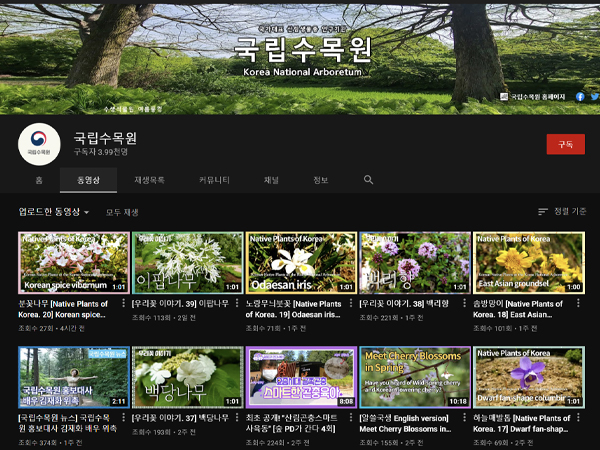Viewport: 600px width, 450px height.
Task: Click subscriber count text 구독자 3.99천명
Action: click(x=101, y=152)
